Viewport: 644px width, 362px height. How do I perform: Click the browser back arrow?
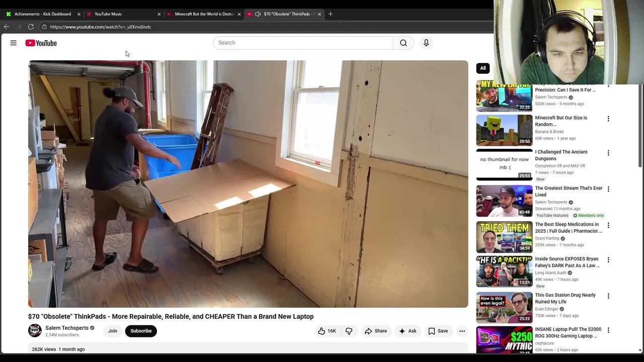pos(7,27)
